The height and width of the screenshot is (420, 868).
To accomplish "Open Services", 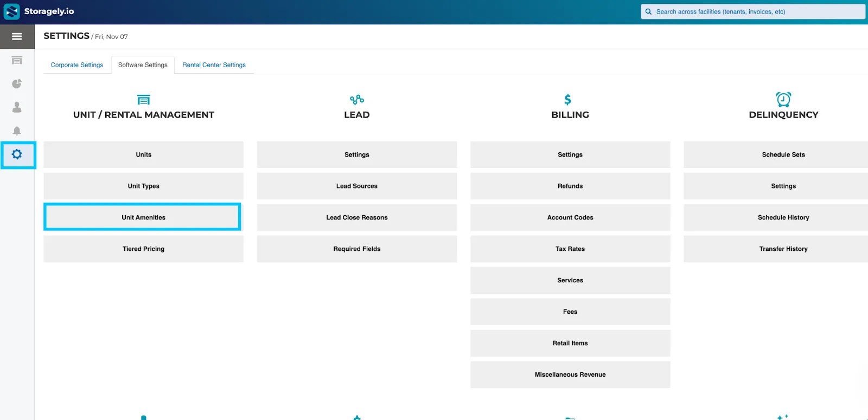I will (570, 280).
